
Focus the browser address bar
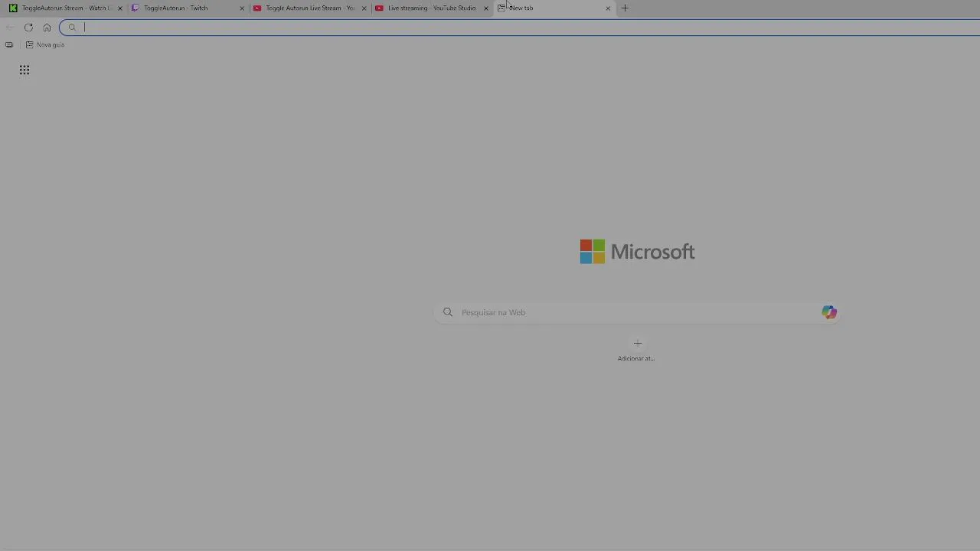pos(521,28)
